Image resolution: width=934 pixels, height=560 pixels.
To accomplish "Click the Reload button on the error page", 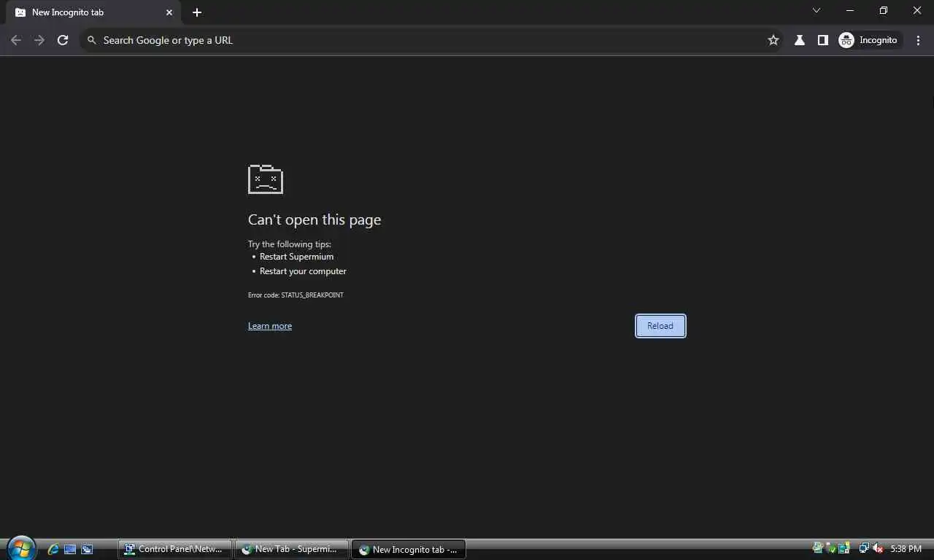I will pyautogui.click(x=660, y=326).
